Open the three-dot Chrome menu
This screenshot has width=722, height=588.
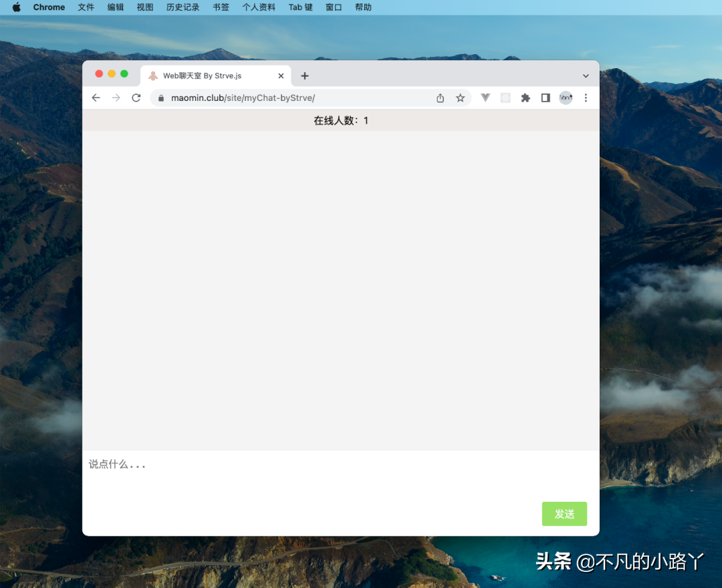point(586,98)
